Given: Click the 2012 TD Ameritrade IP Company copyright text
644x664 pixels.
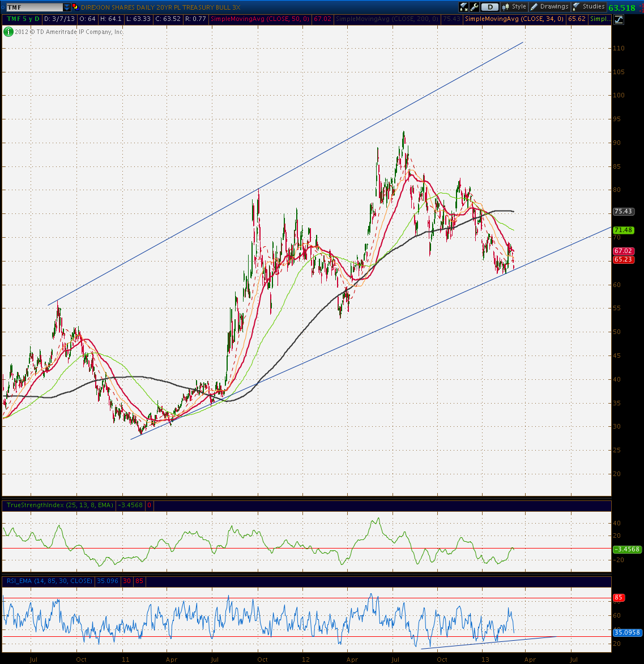Looking at the screenshot, I should (69, 32).
